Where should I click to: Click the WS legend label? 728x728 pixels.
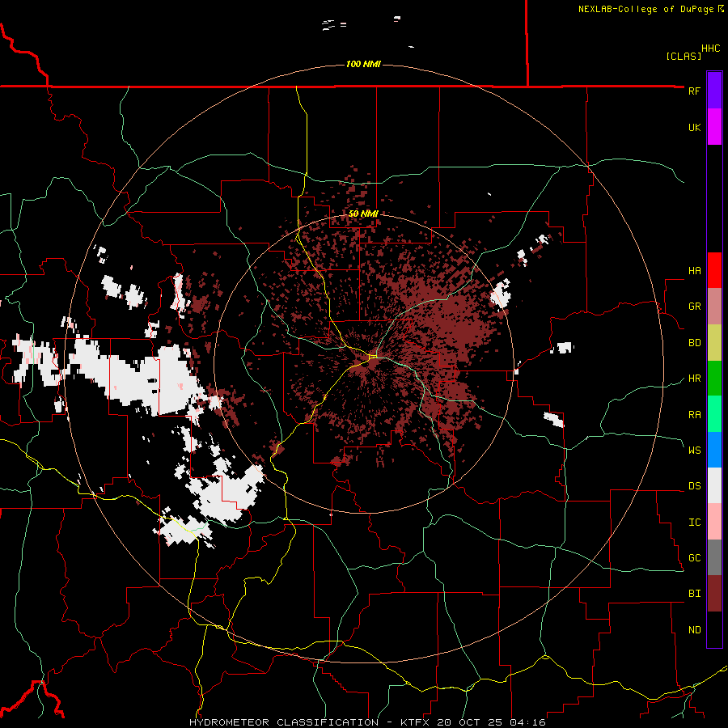click(694, 451)
